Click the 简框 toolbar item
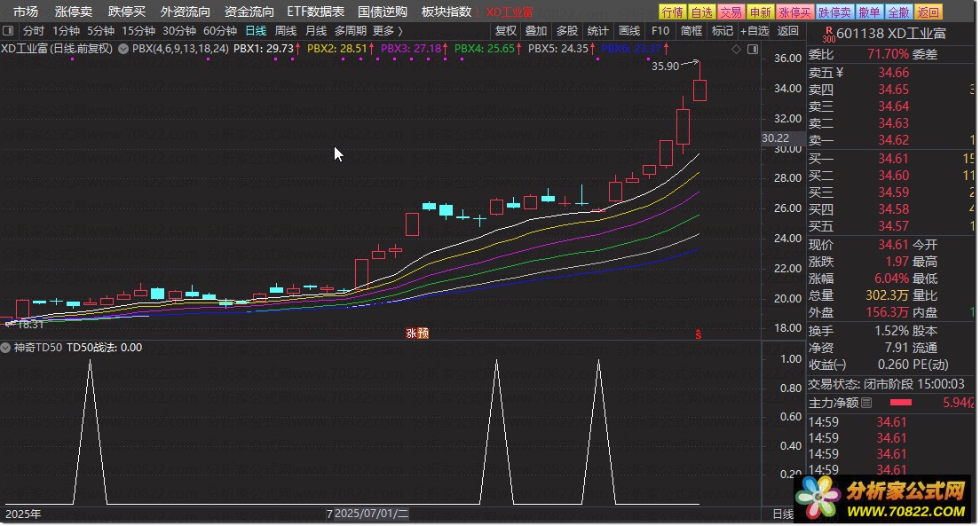 tap(692, 31)
